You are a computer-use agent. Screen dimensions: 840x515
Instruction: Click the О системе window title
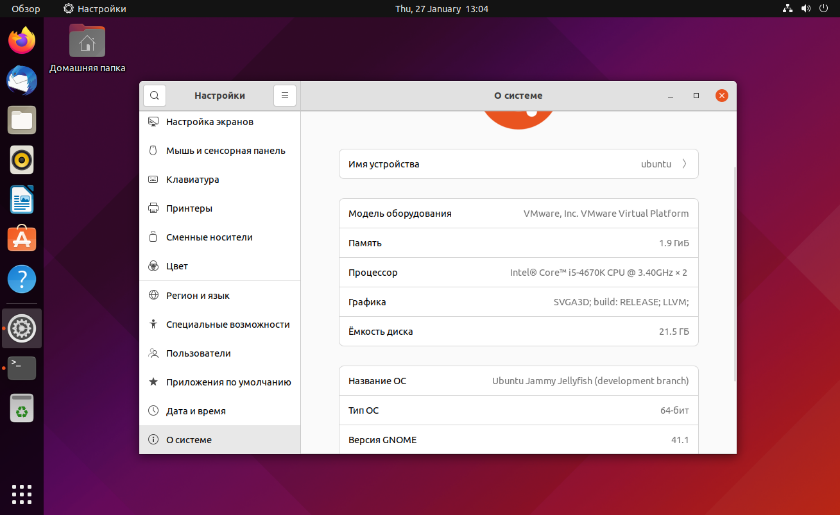[x=518, y=95]
